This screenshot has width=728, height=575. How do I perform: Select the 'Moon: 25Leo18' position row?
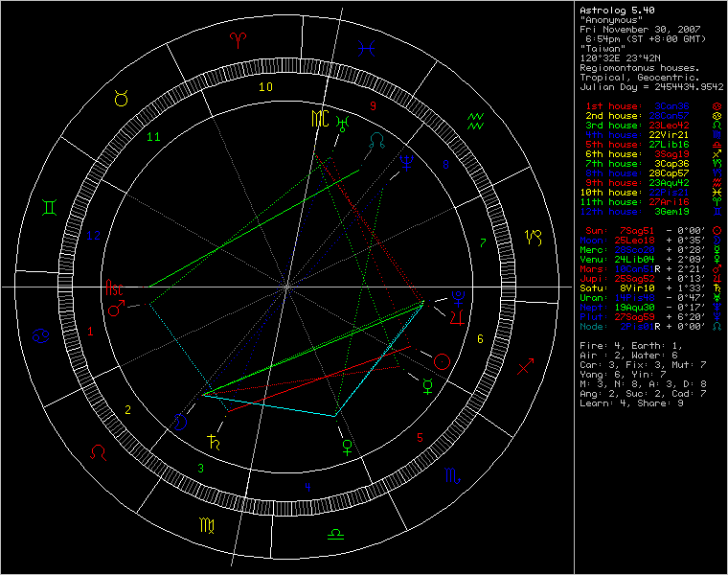click(x=651, y=241)
